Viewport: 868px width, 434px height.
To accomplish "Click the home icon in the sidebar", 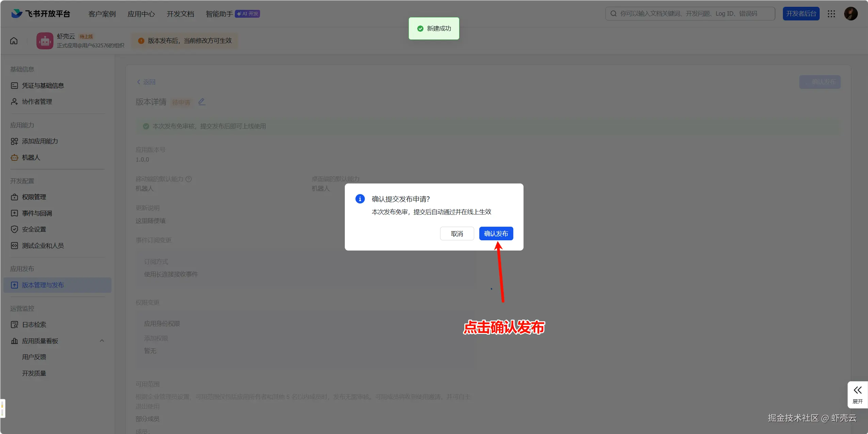I will [x=14, y=40].
